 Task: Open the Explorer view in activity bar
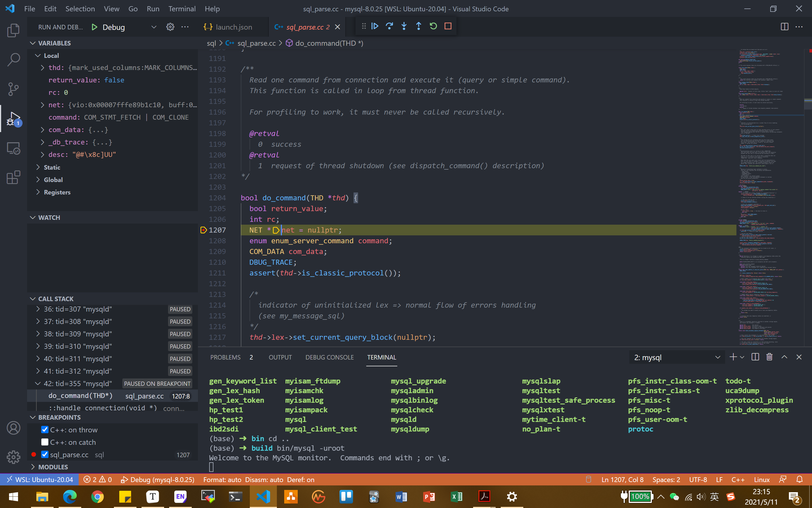pyautogui.click(x=14, y=30)
